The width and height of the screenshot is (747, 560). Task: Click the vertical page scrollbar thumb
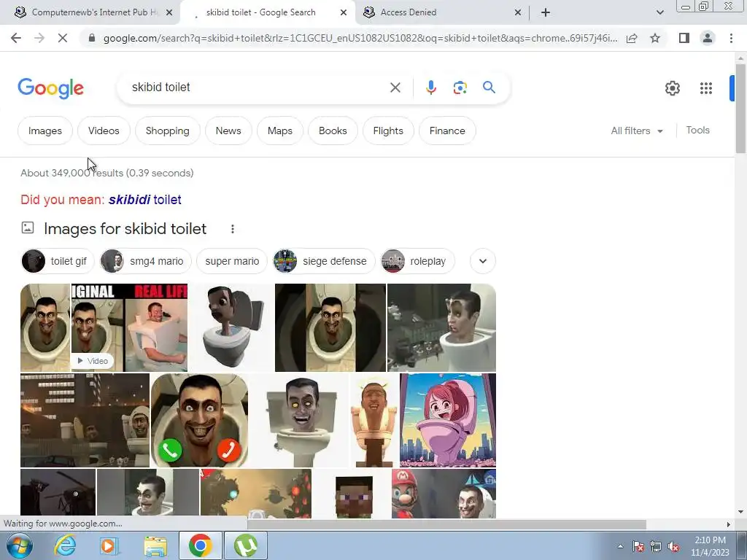740,109
